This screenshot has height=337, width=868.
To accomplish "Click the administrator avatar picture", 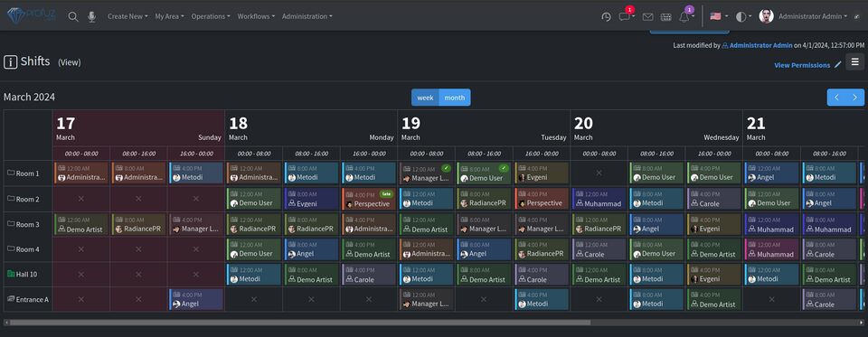I will point(766,16).
